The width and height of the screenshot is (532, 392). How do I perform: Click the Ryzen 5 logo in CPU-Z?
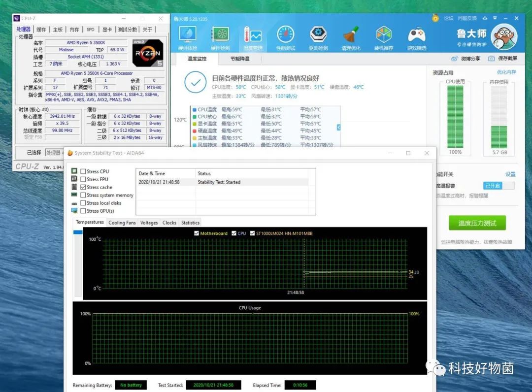pyautogui.click(x=148, y=53)
